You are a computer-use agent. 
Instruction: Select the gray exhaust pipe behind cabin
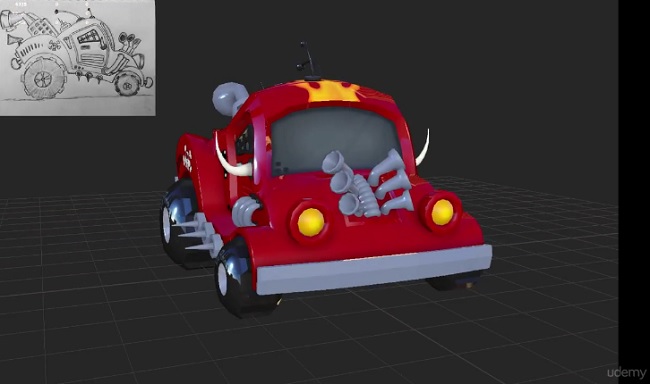(230, 98)
